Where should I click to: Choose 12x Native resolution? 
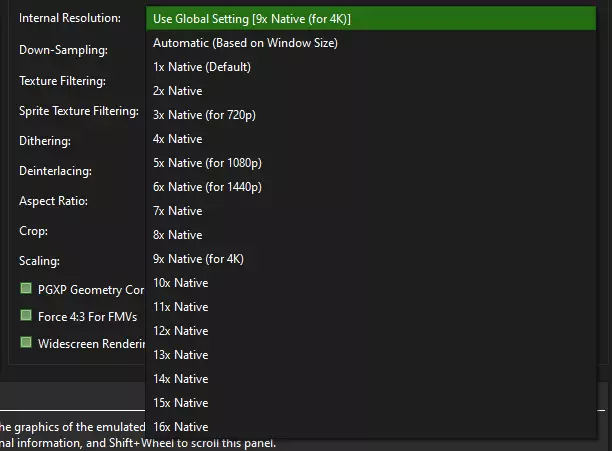(371, 330)
